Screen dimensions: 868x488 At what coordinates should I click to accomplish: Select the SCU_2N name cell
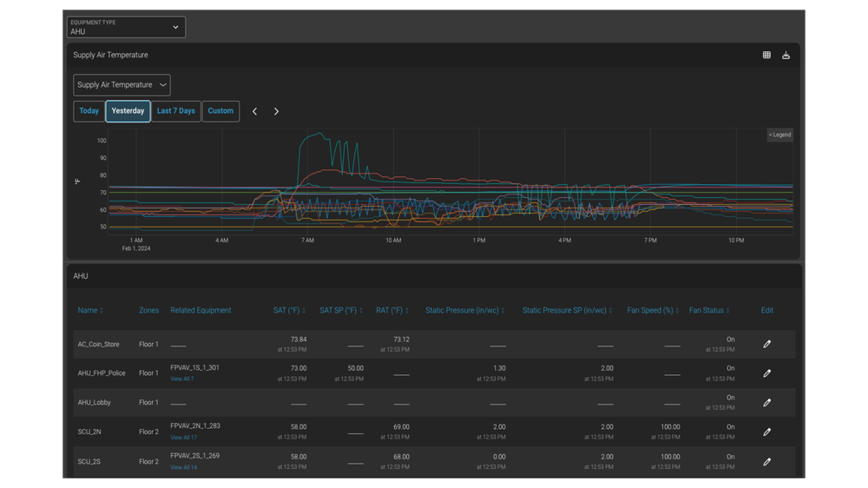click(x=89, y=432)
